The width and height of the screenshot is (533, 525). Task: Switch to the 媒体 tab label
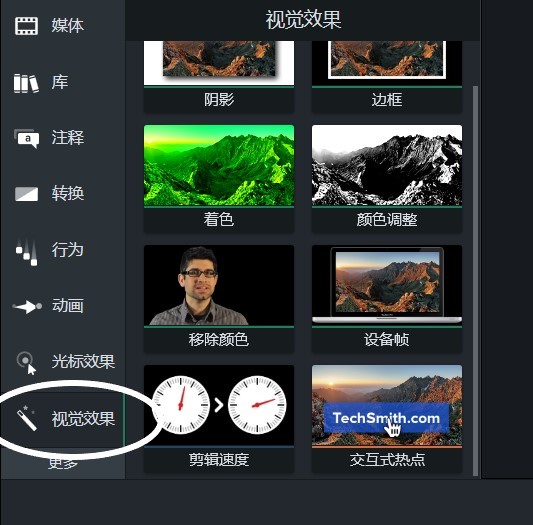click(x=67, y=26)
